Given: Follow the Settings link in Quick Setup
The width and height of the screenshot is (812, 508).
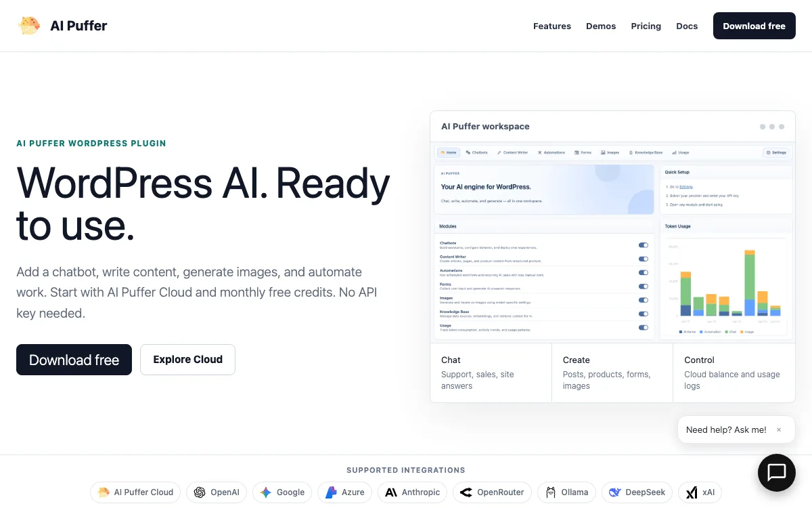Looking at the screenshot, I should click(x=686, y=187).
